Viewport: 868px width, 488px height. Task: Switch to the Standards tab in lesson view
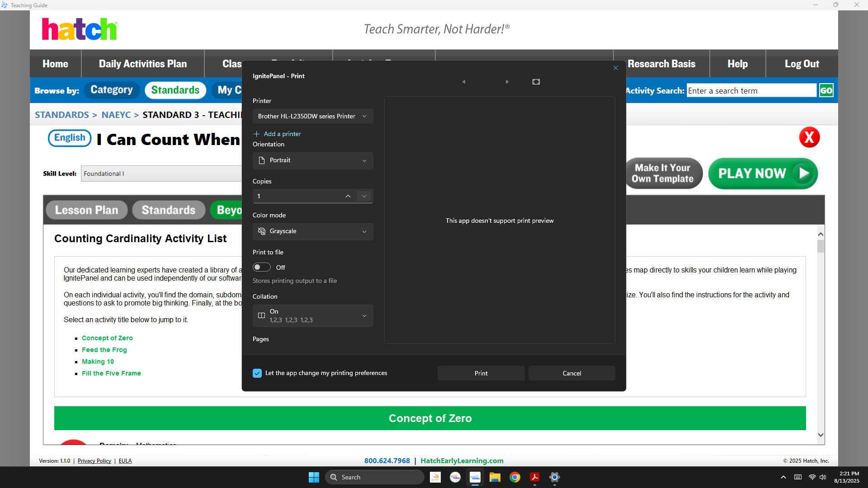[168, 210]
